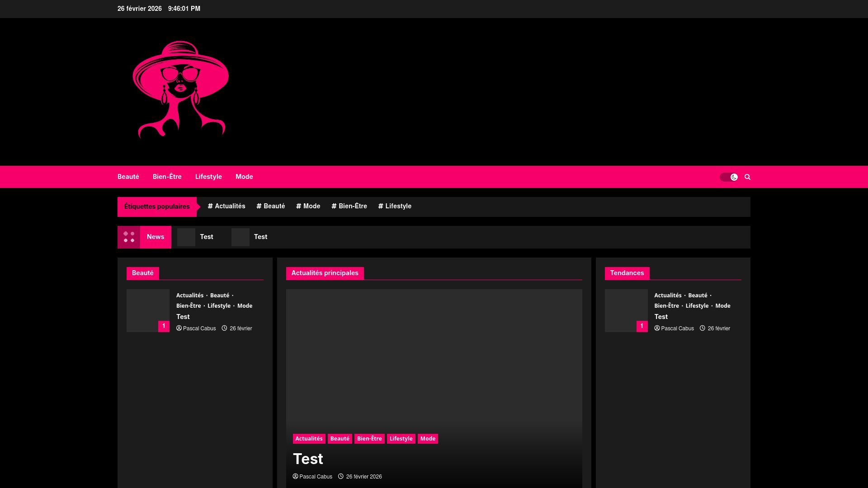Open the Lifestyle menu item

tap(208, 177)
